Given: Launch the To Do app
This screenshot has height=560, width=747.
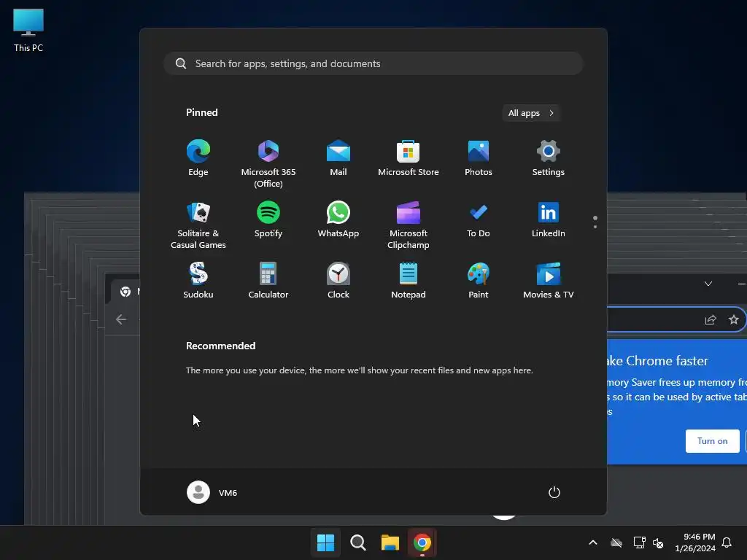Looking at the screenshot, I should 479,219.
